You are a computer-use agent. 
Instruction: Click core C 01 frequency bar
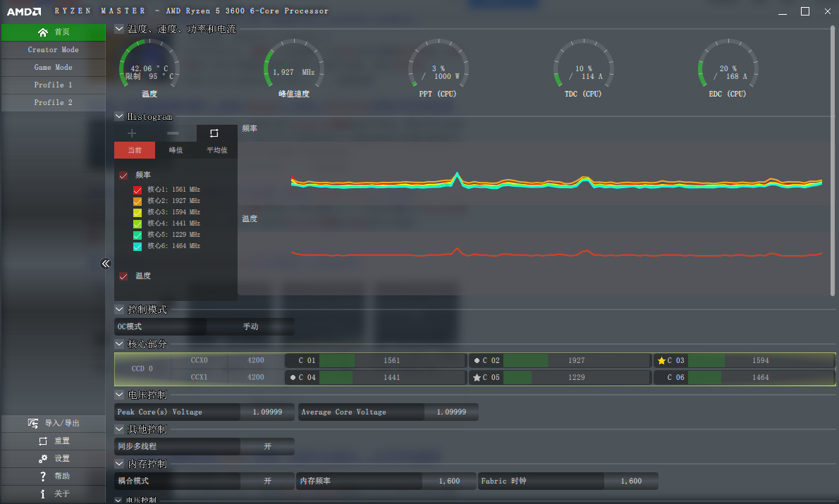click(x=392, y=361)
